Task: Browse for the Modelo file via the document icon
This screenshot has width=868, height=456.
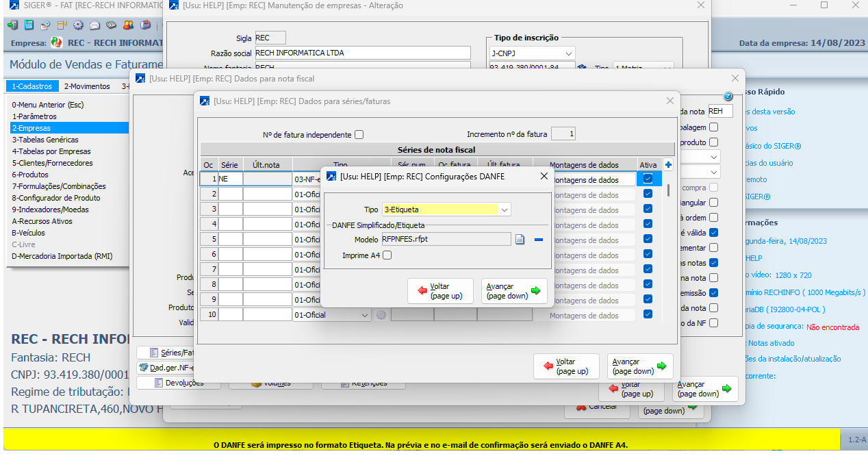Action: [520, 239]
